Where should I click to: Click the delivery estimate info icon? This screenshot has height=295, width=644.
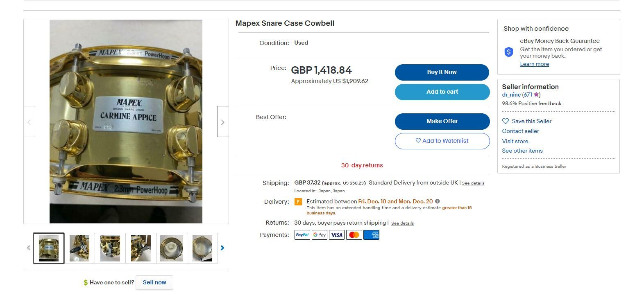tap(437, 201)
